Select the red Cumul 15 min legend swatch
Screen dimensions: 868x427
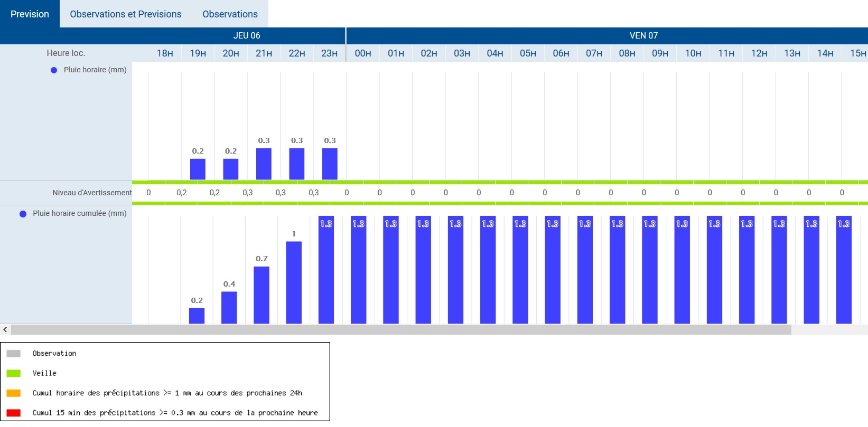14,413
